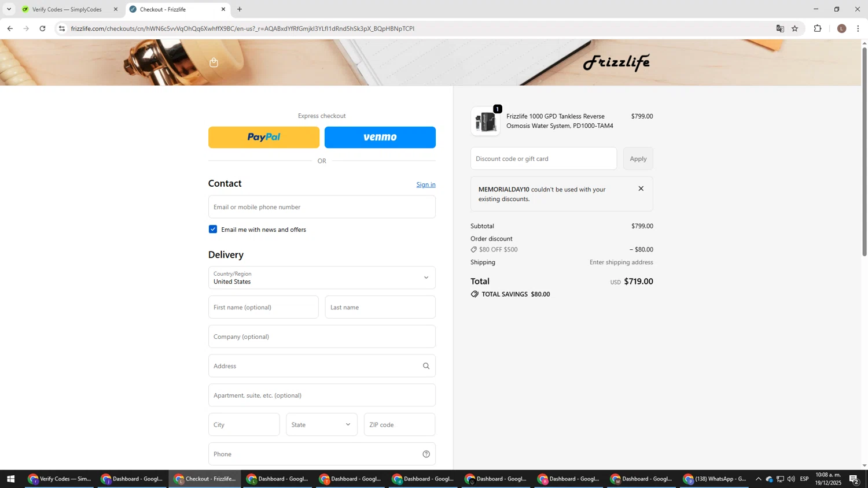Viewport: 868px width, 488px height.
Task: Click the Last name field
Action: [380, 307]
